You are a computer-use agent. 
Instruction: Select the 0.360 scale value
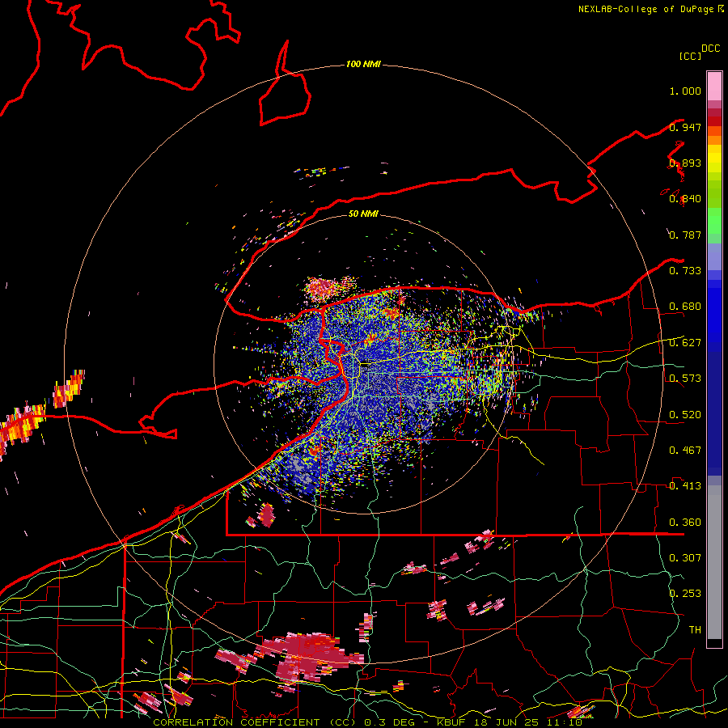685,523
